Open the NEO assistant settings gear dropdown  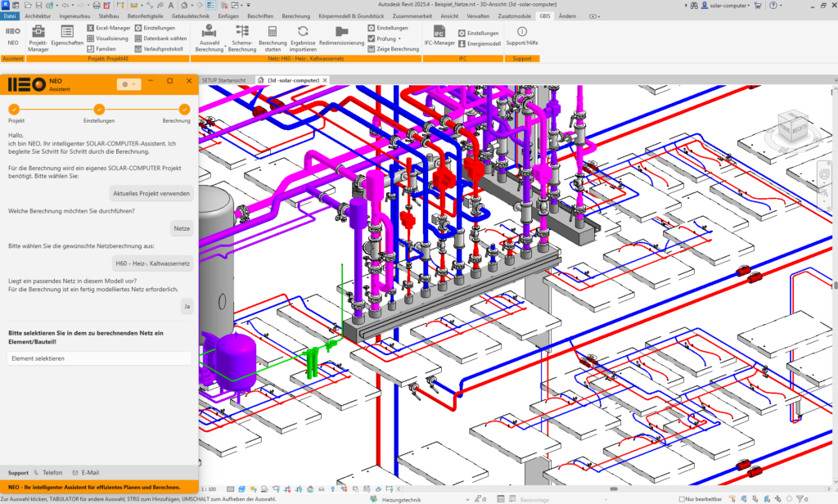tap(128, 84)
